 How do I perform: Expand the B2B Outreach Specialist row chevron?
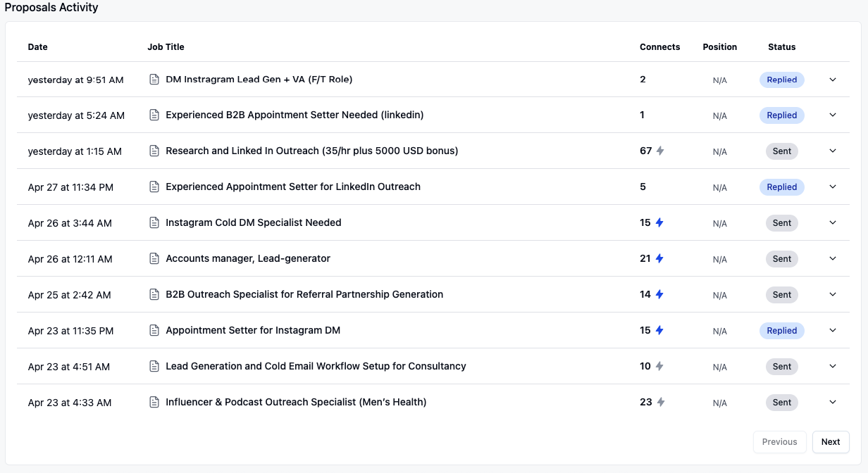click(x=833, y=294)
